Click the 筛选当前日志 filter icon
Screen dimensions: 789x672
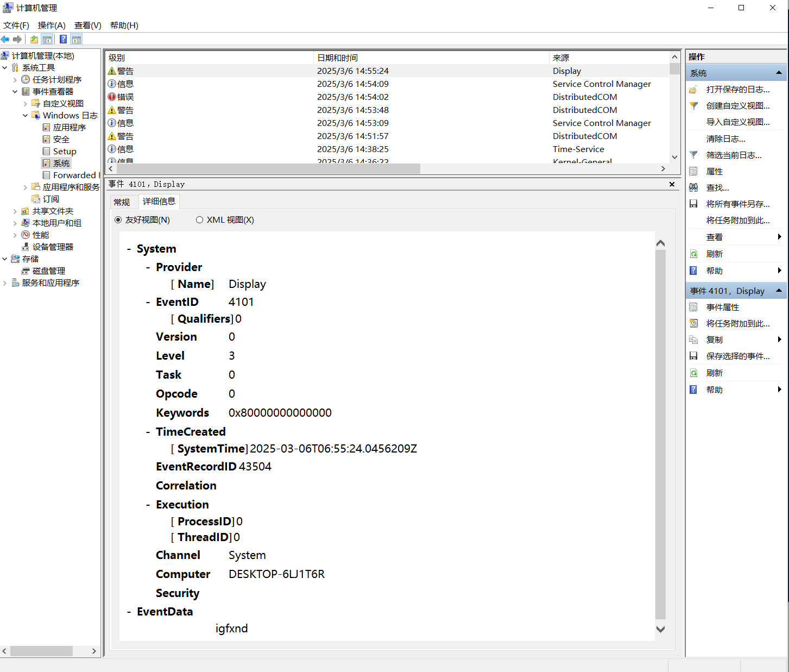tap(693, 155)
